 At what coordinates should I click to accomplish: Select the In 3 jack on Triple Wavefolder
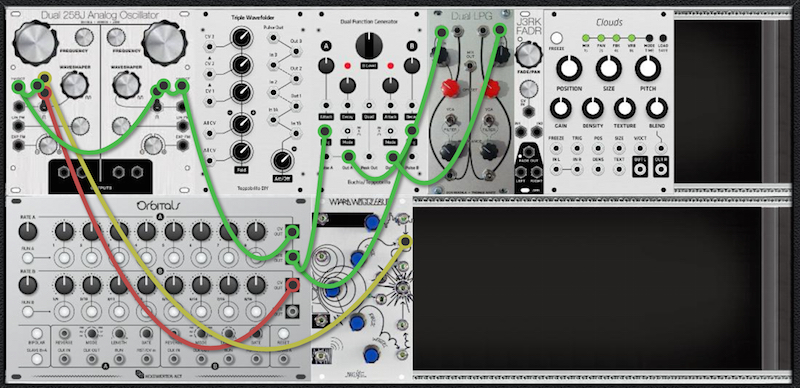click(272, 64)
